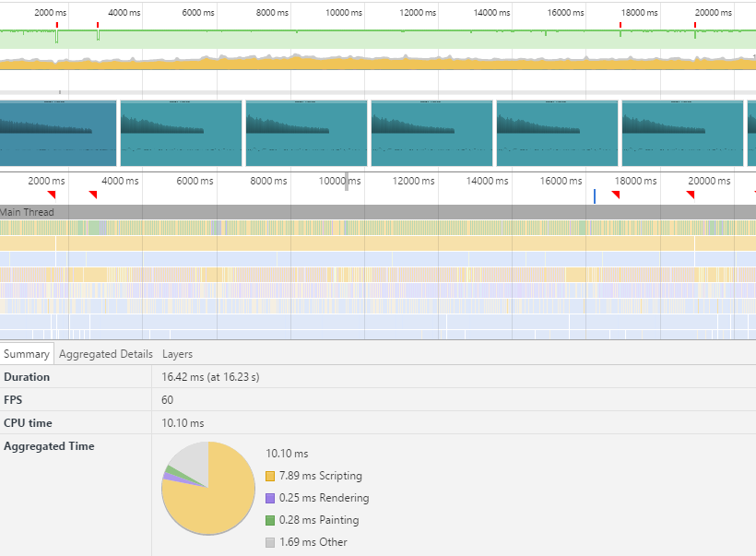Screen dimensions: 756x556
Task: Click the red triangle marker below 2000 ms
Action: (x=53, y=195)
